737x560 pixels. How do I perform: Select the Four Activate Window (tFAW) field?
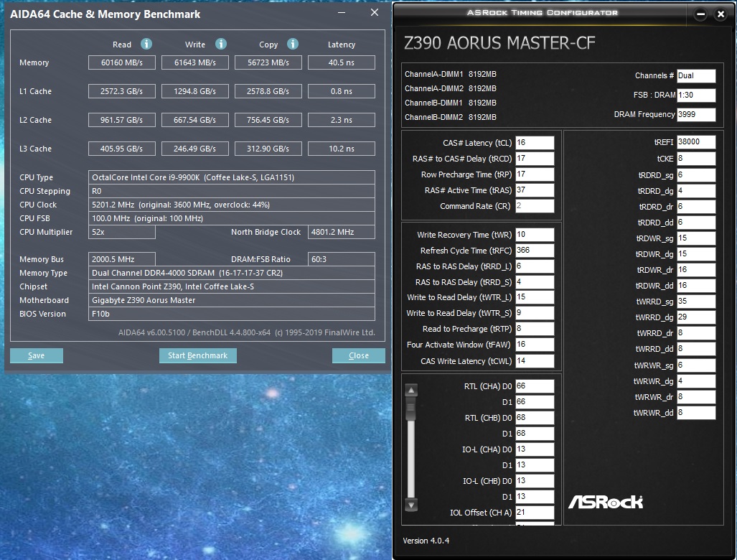click(535, 345)
